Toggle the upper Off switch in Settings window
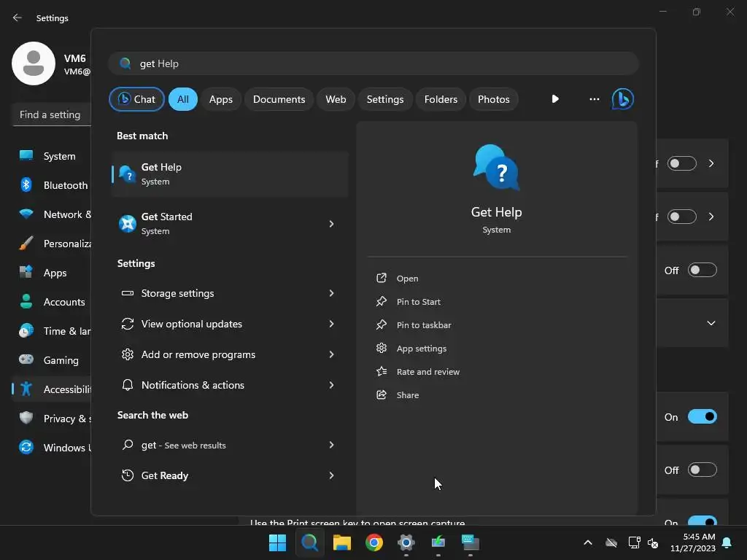 click(703, 270)
